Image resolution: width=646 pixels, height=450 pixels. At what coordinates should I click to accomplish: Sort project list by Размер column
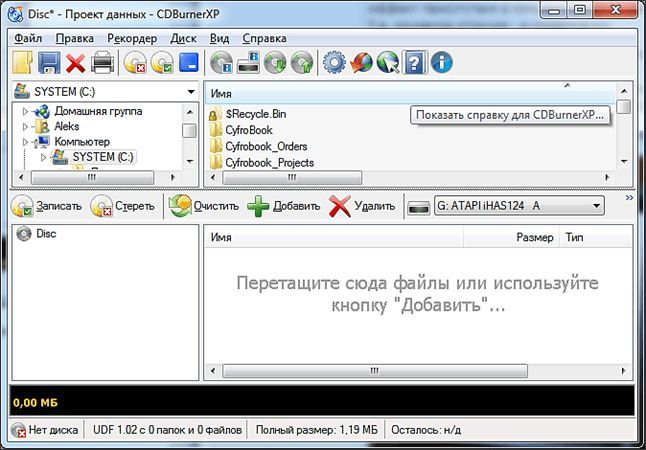click(511, 237)
